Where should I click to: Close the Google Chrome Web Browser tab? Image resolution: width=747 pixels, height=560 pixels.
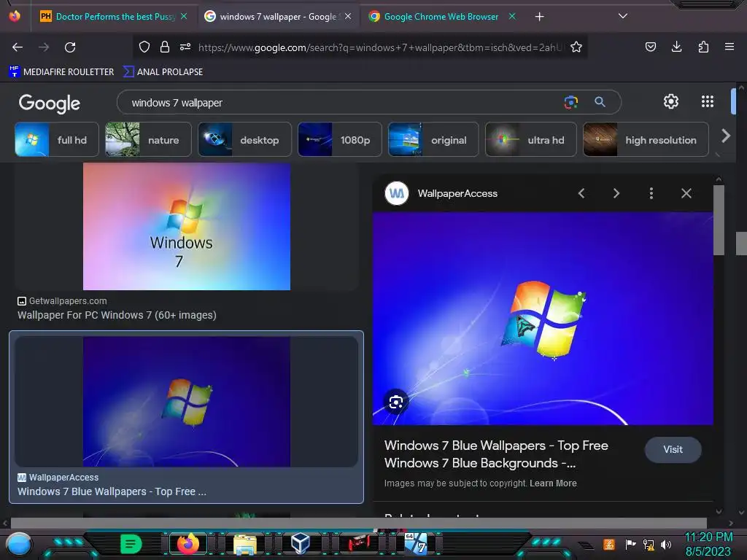tap(512, 16)
